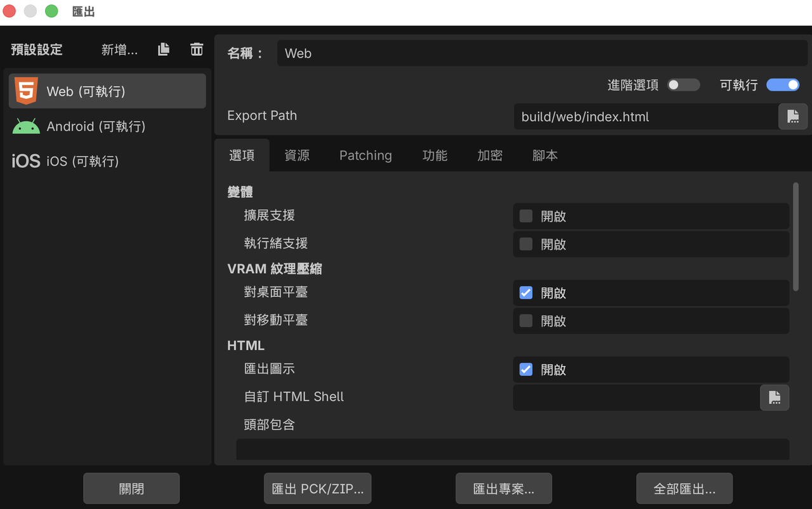Screen dimensions: 812x509
Task: Open the 腳本 tab
Action: (x=545, y=155)
